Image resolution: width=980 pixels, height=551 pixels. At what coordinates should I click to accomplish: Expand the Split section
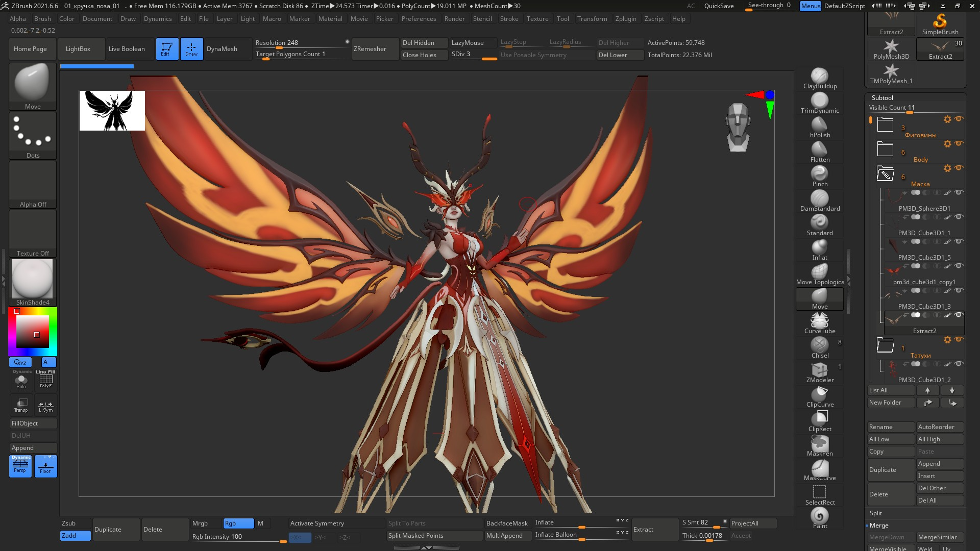[x=876, y=513]
